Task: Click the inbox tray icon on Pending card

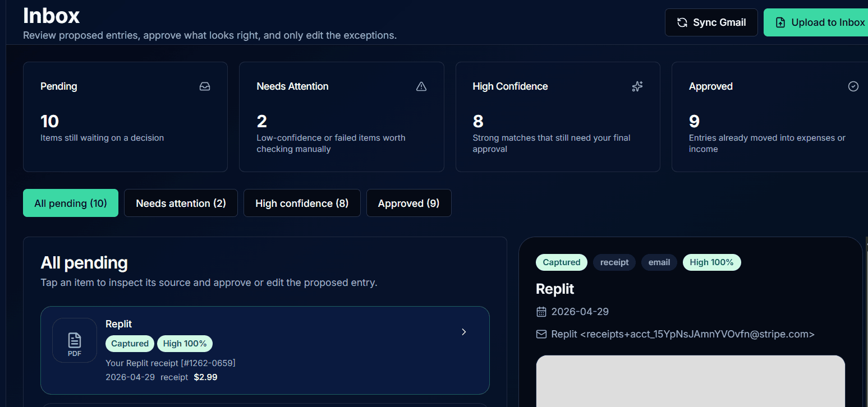Action: pyautogui.click(x=205, y=86)
